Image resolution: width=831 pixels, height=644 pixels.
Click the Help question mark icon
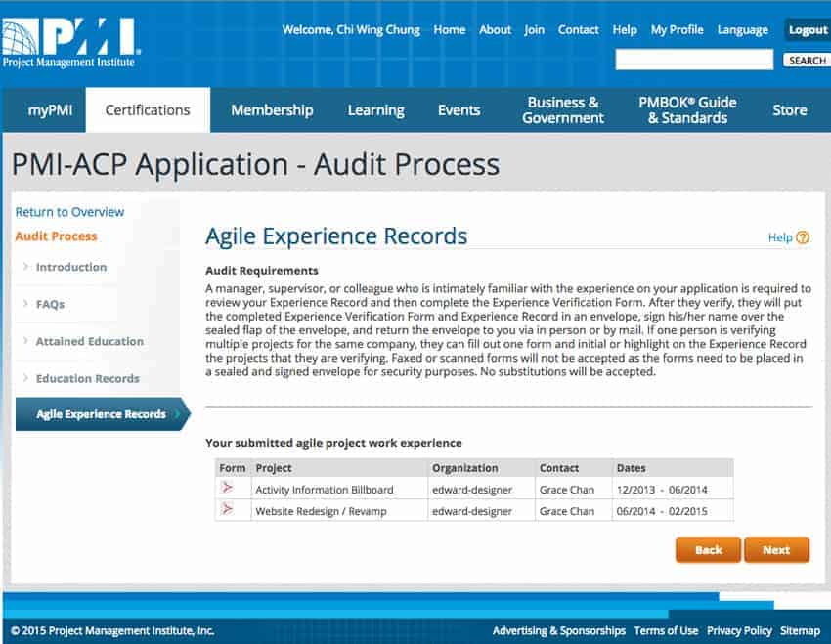[803, 237]
